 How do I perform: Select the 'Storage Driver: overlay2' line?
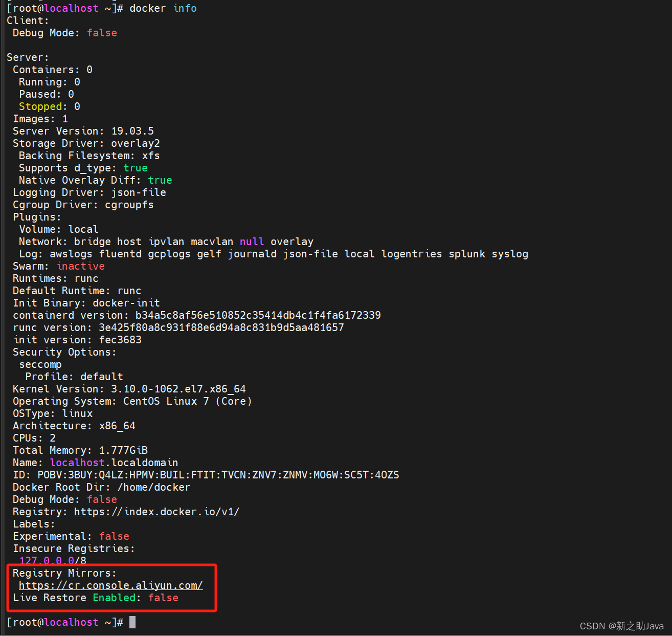tap(86, 143)
